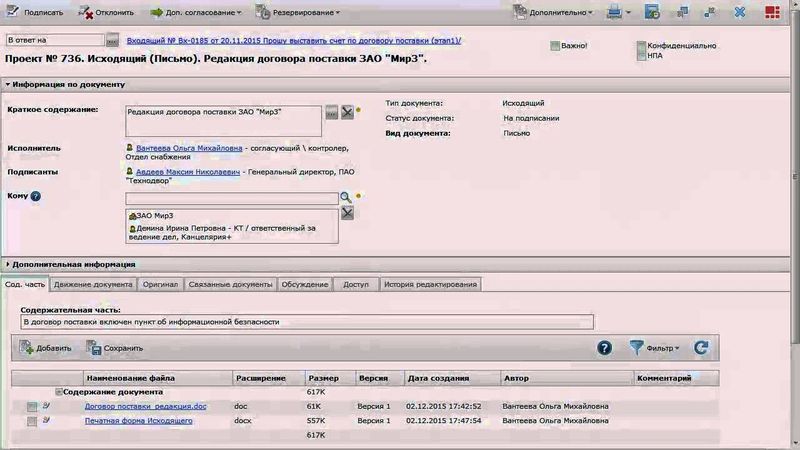Click the Добавить file button

click(46, 348)
